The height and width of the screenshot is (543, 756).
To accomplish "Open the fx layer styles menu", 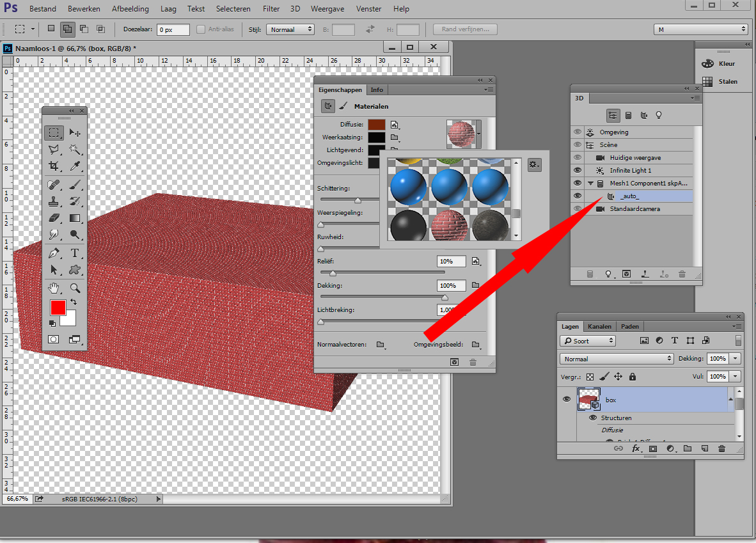I will coord(635,448).
